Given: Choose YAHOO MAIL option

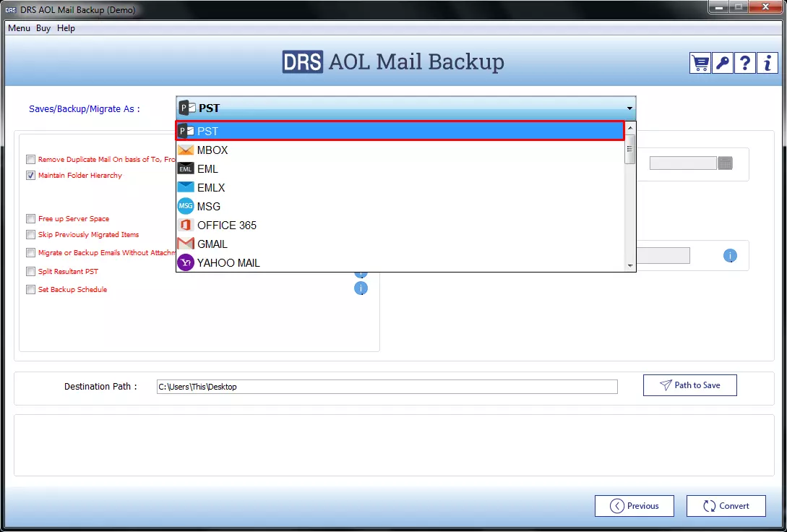Looking at the screenshot, I should click(x=400, y=263).
